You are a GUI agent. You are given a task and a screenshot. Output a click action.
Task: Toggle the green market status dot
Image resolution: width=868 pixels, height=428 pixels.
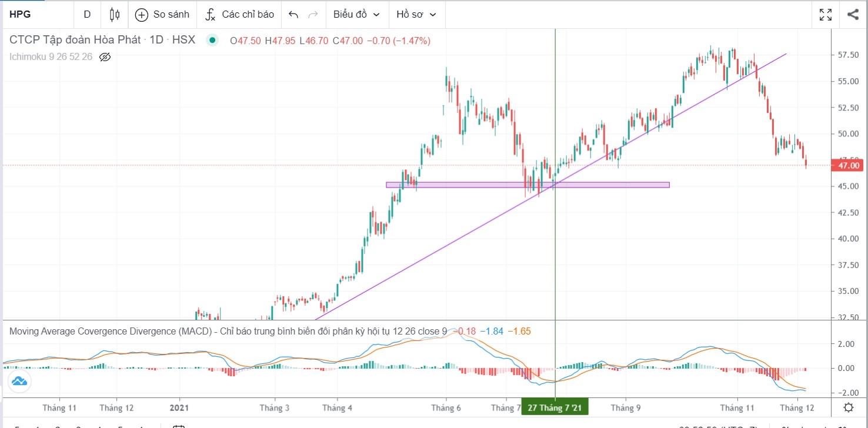click(x=212, y=41)
